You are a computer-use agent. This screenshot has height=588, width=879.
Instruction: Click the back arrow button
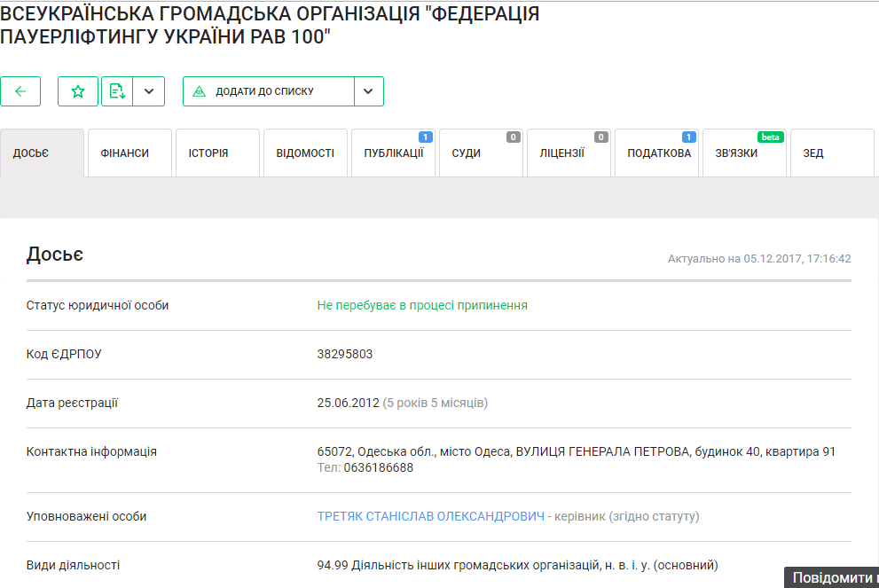[20, 91]
